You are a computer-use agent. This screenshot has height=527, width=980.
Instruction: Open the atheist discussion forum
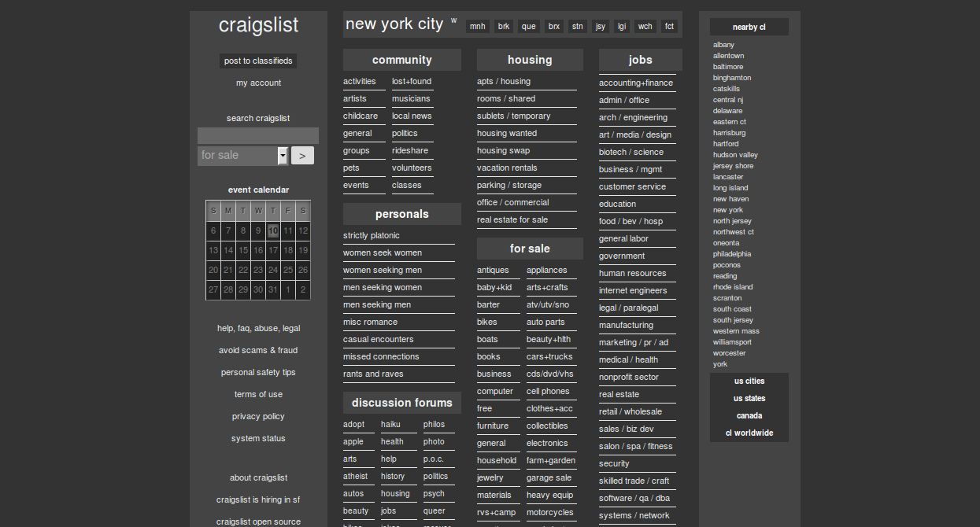[356, 476]
